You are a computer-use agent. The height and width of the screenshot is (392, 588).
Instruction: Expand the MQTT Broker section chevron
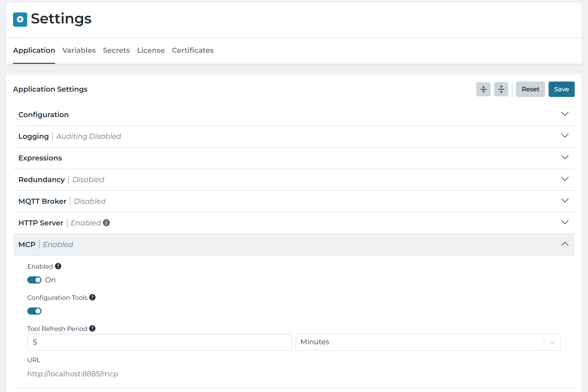pyautogui.click(x=565, y=201)
